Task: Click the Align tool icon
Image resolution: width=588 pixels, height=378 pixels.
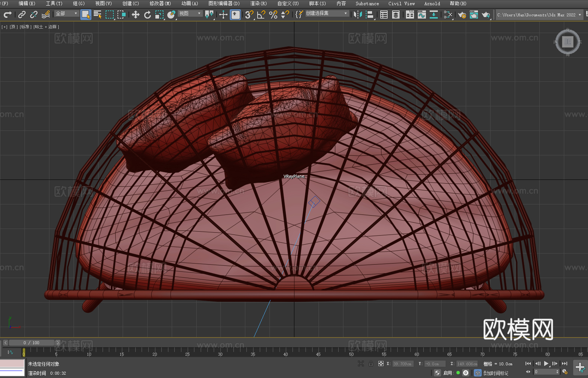Action: pyautogui.click(x=370, y=14)
